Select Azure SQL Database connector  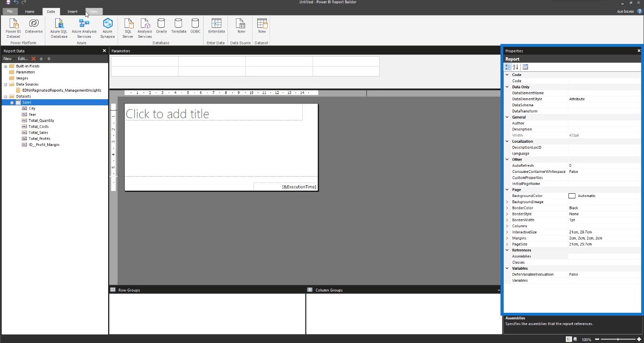click(x=59, y=28)
